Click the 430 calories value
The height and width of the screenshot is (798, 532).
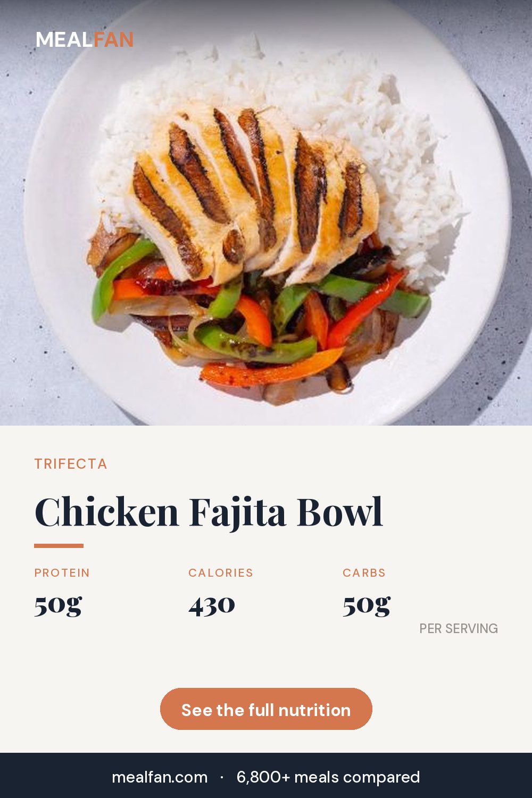pos(212,605)
